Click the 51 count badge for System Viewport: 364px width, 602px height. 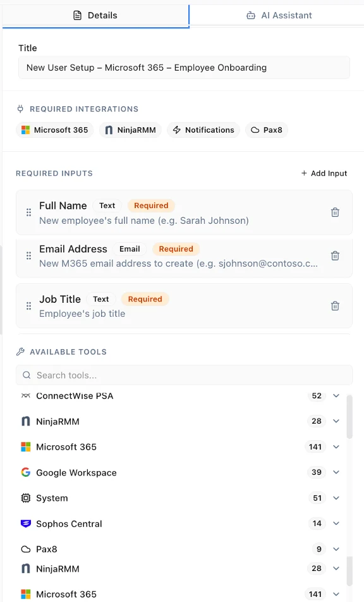tap(317, 498)
